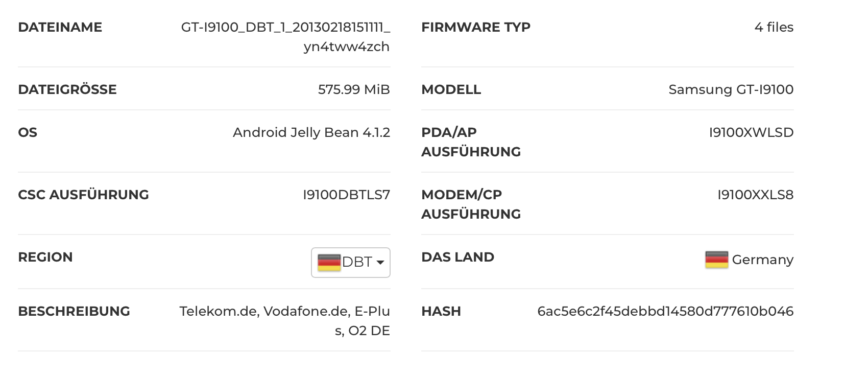
Task: Click the hash value 6ac5e6c2f45debbd
Action: 665,311
